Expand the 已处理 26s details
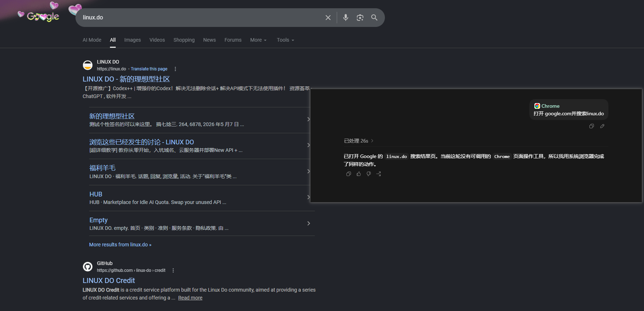 pos(359,141)
